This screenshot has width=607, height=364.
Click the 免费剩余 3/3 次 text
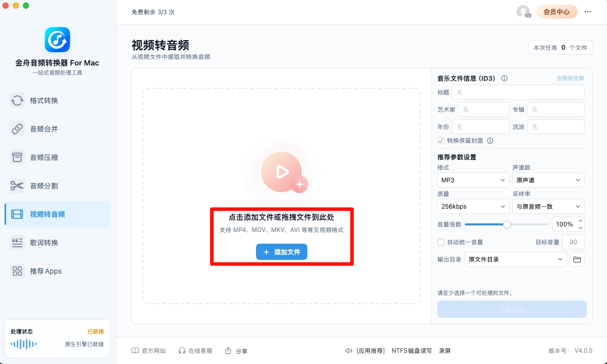(153, 12)
